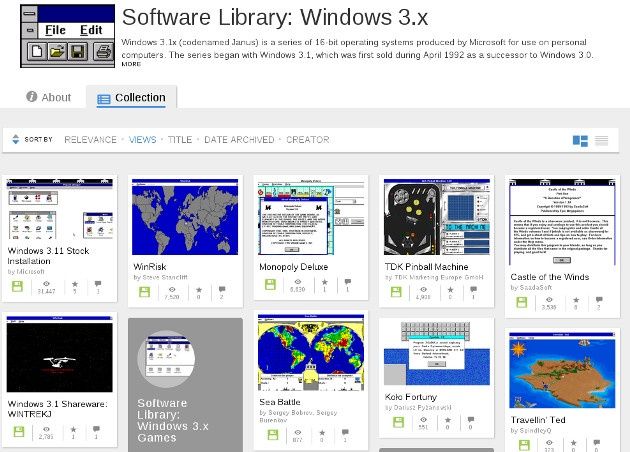Click the reviews bubble on Castle of the Winds

click(599, 300)
